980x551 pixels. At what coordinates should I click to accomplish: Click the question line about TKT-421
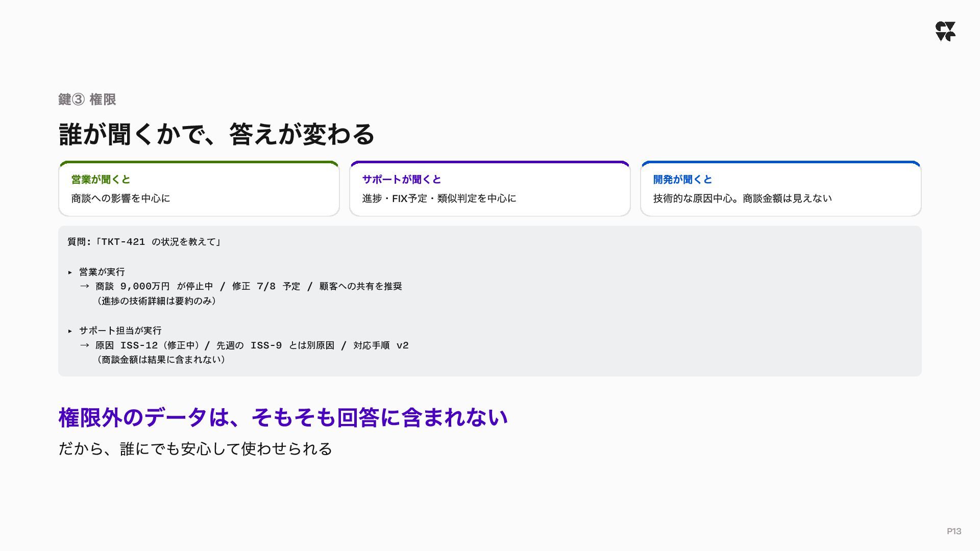[144, 242]
